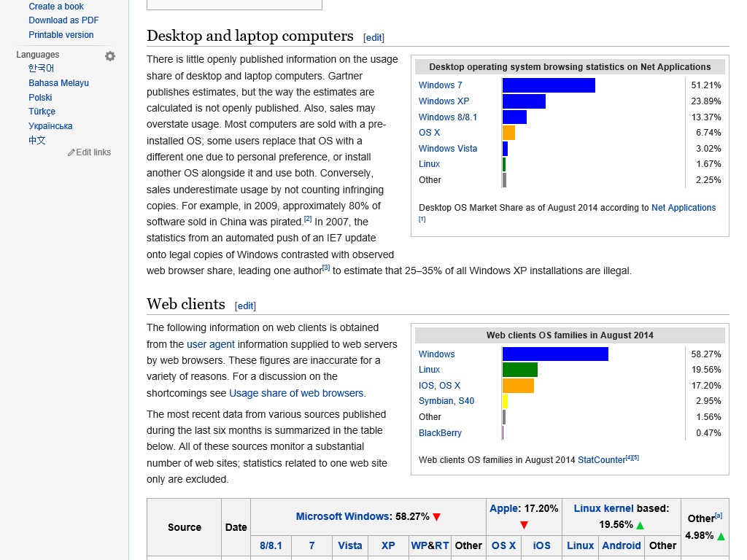This screenshot has height=560, width=747.
Task: Click the Linux green bar 19.56%
Action: click(x=520, y=370)
